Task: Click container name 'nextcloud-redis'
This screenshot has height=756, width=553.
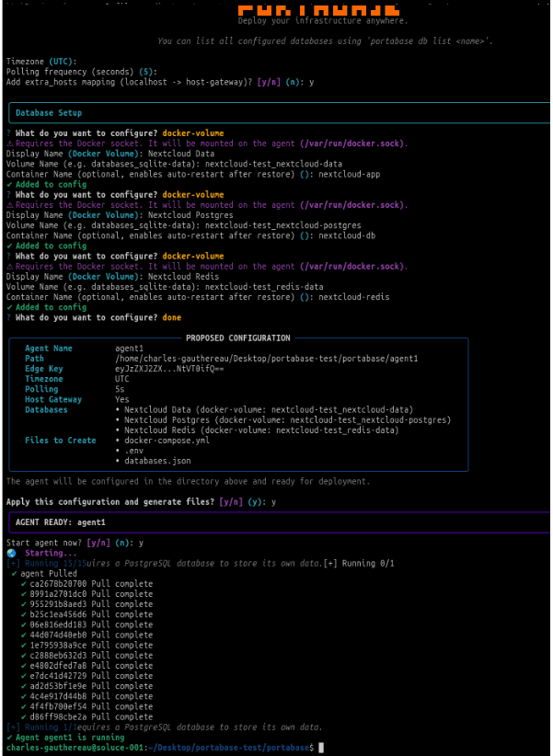Action: pyautogui.click(x=353, y=297)
